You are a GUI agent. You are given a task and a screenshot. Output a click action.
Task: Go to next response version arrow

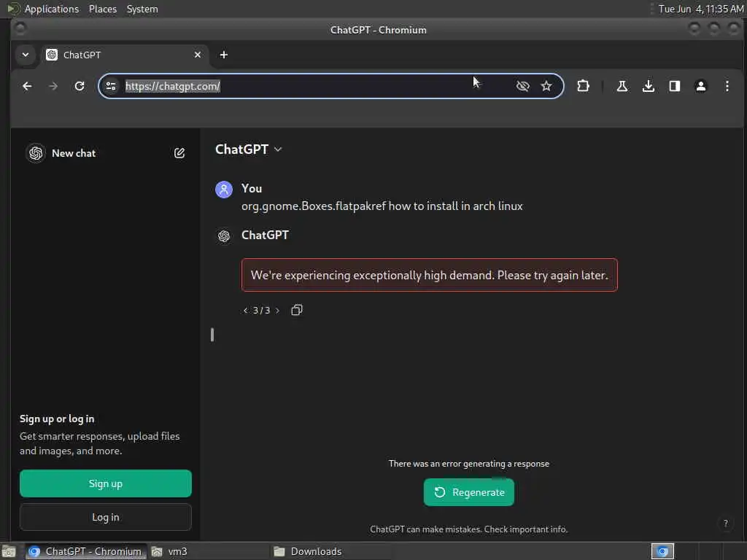[x=277, y=311]
